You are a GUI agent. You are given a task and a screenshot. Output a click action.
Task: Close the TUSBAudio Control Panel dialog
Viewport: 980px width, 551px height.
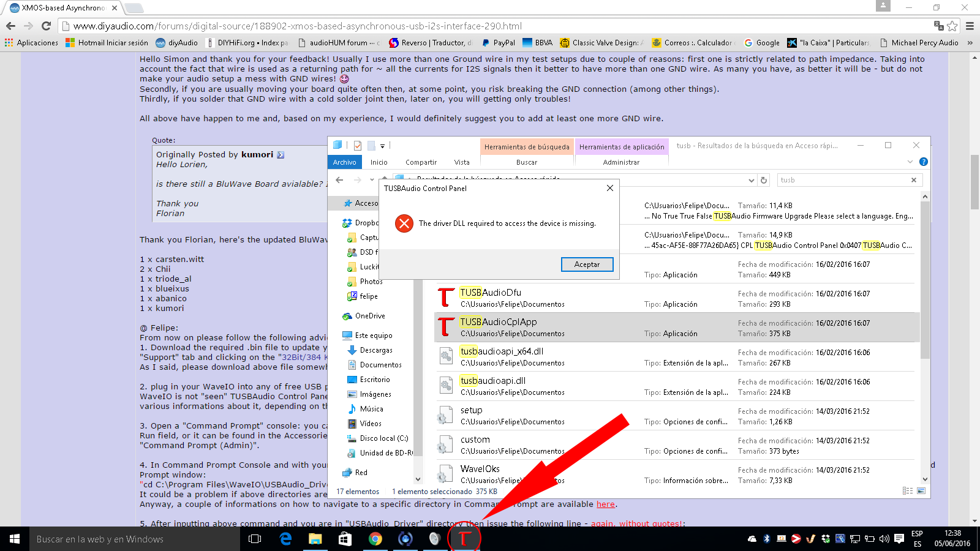pyautogui.click(x=609, y=188)
